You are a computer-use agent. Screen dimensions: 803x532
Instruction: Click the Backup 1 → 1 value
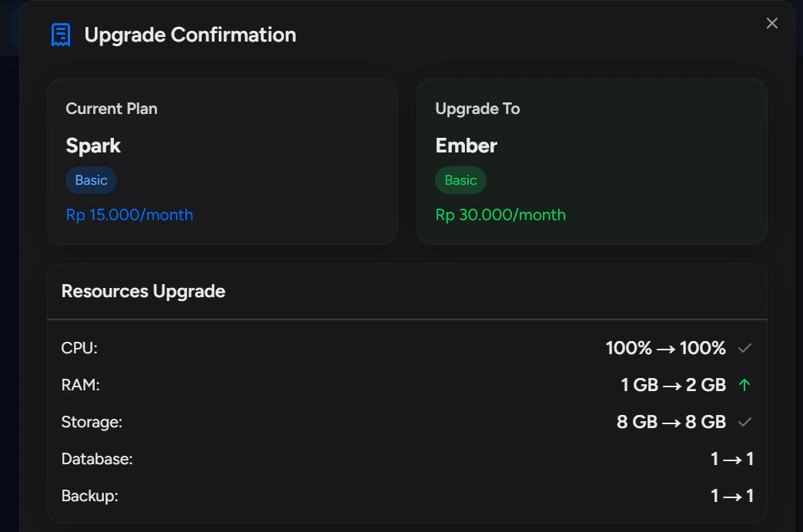coord(732,496)
